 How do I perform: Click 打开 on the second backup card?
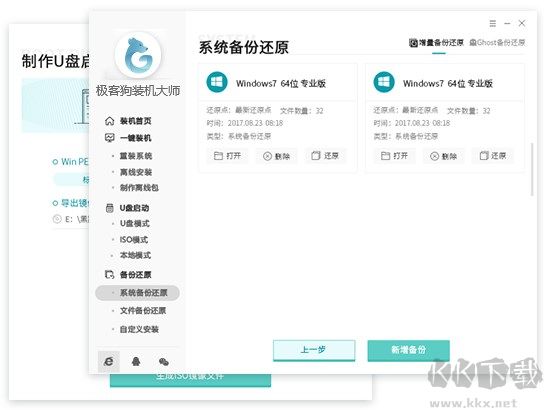pos(394,156)
